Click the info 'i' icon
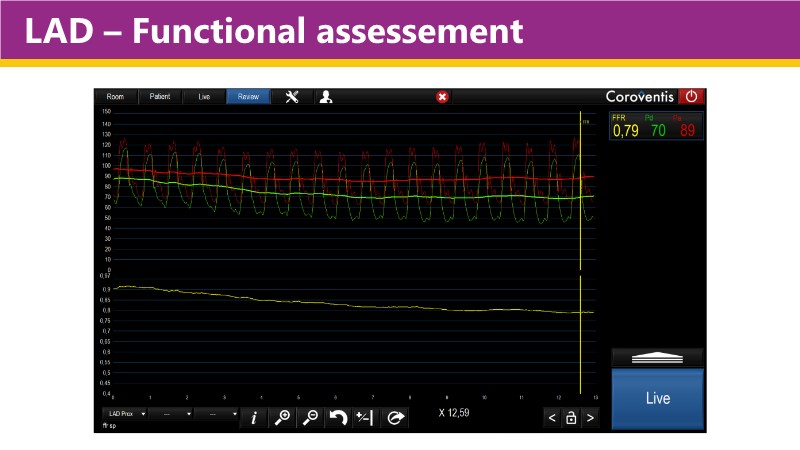 coord(254,418)
